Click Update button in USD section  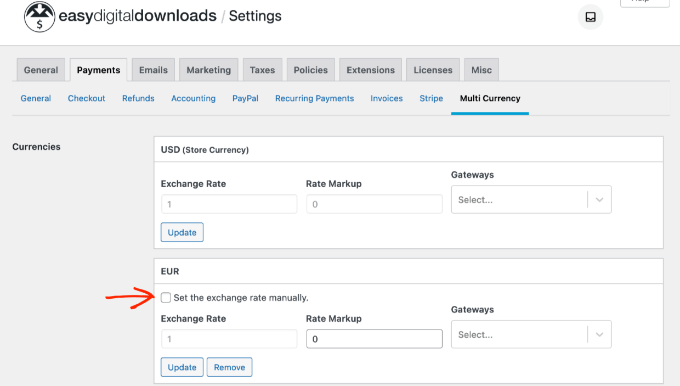(x=182, y=232)
